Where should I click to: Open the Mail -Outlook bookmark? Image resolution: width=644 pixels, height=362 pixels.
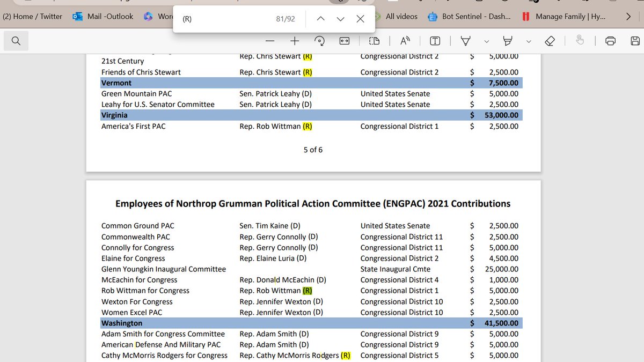103,17
